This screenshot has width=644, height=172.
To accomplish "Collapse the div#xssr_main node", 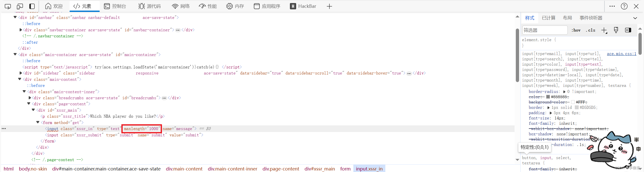I will point(33,110).
